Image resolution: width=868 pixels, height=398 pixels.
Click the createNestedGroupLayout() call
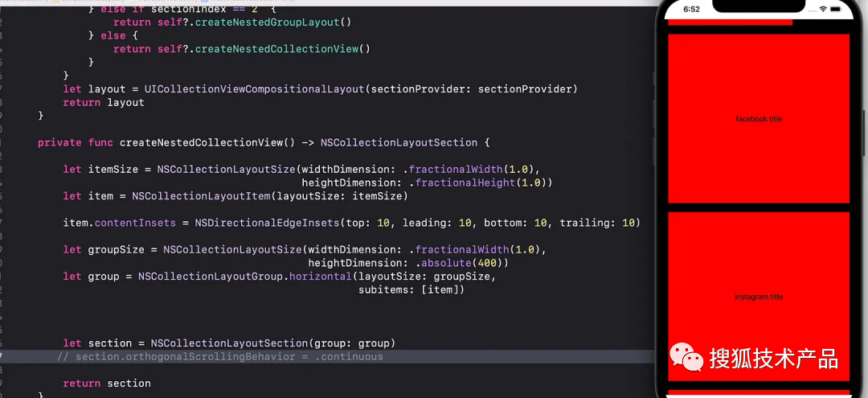click(x=273, y=23)
